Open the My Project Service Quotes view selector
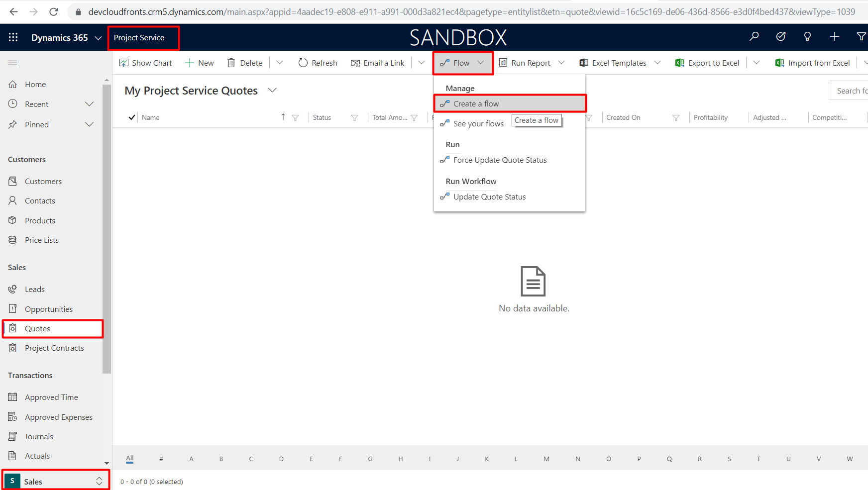Screen dimensions: 868x490 coord(272,90)
